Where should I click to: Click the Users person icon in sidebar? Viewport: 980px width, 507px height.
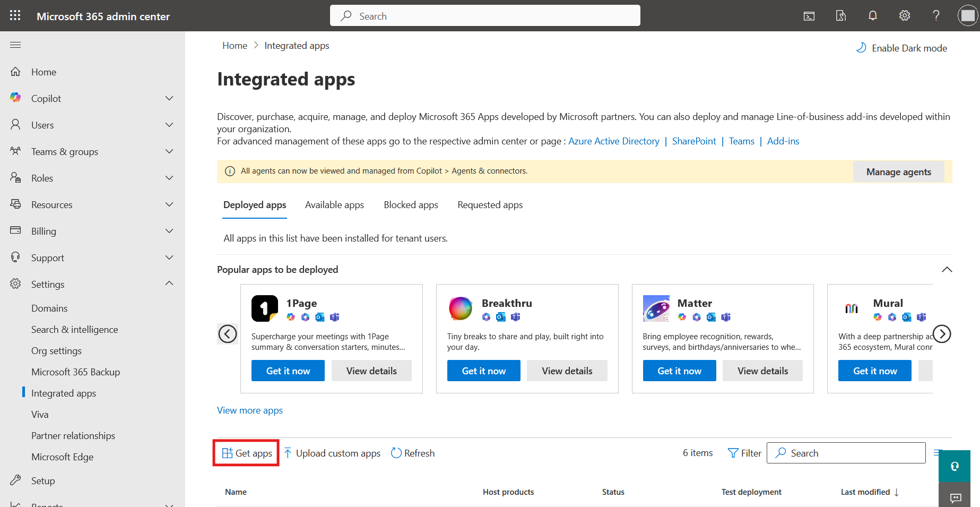coord(15,124)
